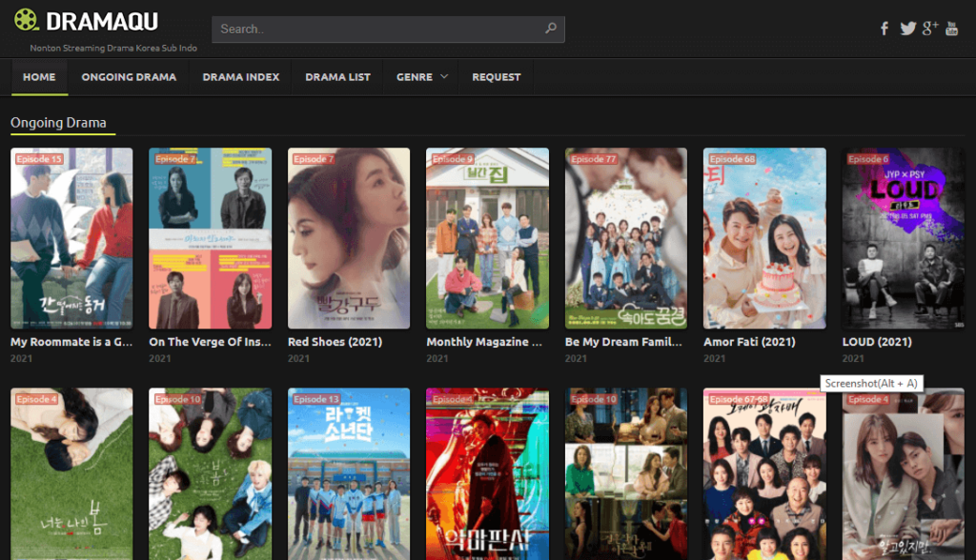The image size is (976, 560).
Task: Click the DRAMAQU site title text
Action: tap(102, 21)
